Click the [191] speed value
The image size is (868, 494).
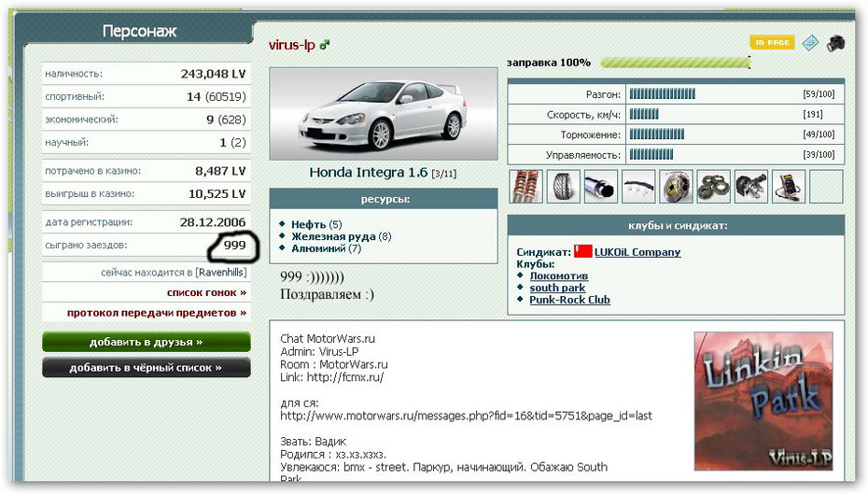[813, 115]
